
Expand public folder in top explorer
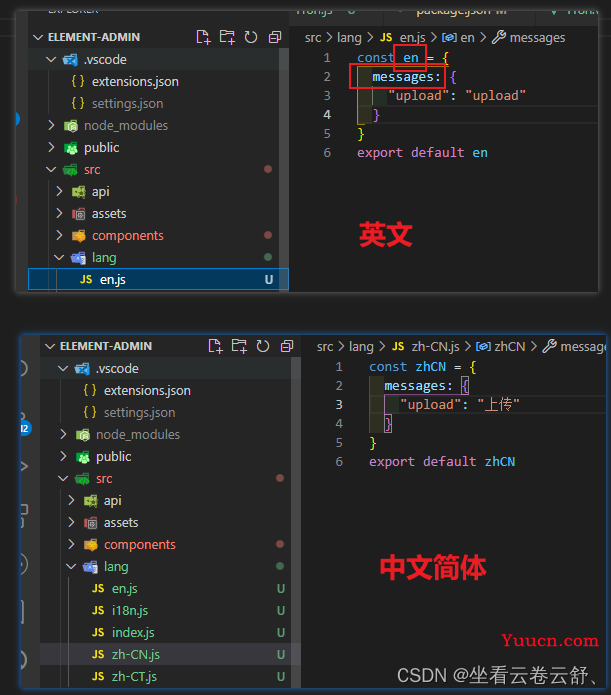click(51, 148)
